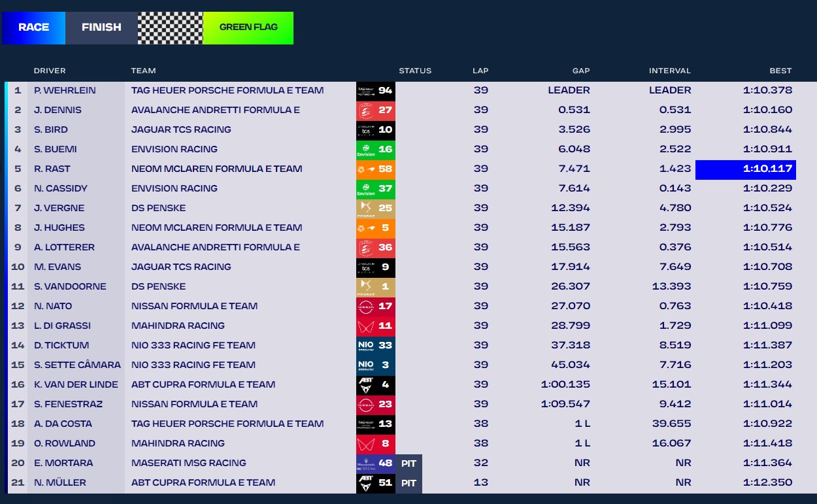Screen dimensions: 817x504
Task: Click driver name S. VANDOORNE
Action: tap(70, 286)
